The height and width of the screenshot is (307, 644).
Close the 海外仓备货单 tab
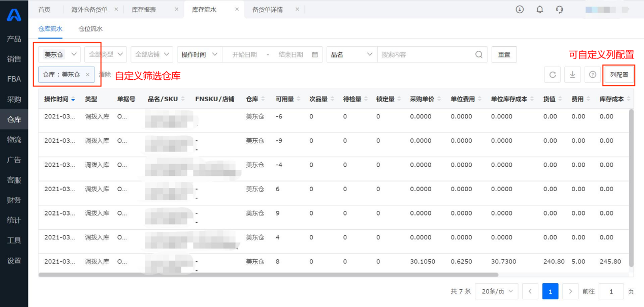(x=116, y=9)
